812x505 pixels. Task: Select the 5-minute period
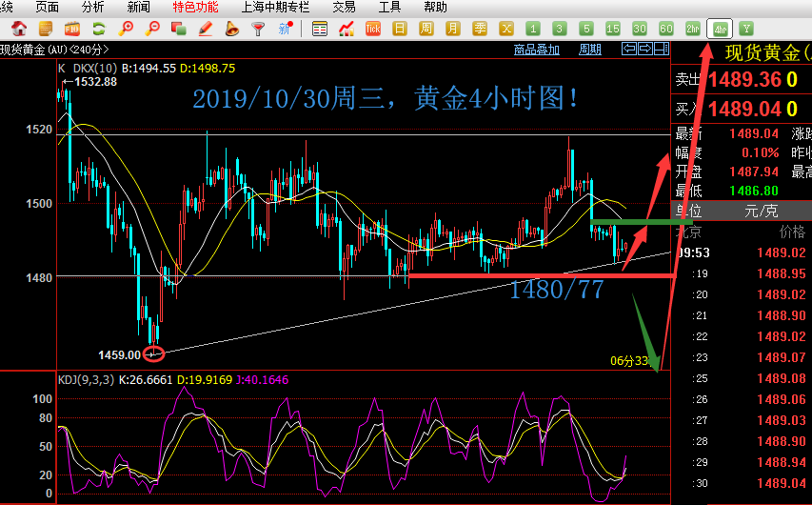(x=586, y=29)
